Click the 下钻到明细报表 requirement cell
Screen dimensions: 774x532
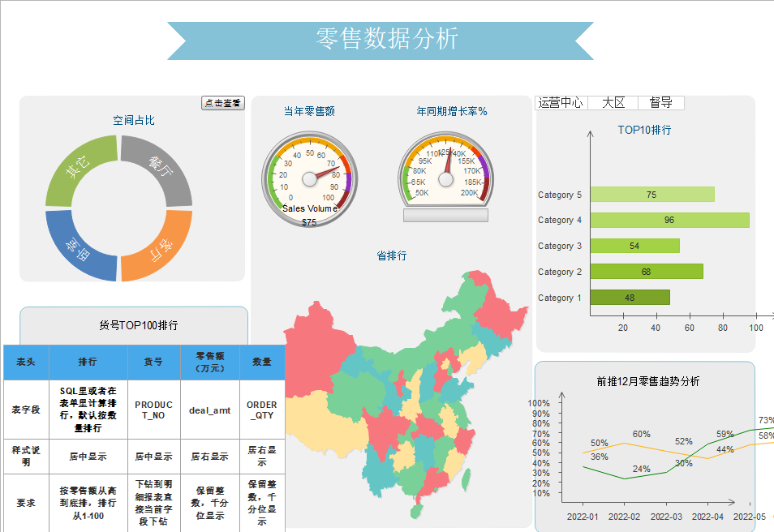coord(153,503)
